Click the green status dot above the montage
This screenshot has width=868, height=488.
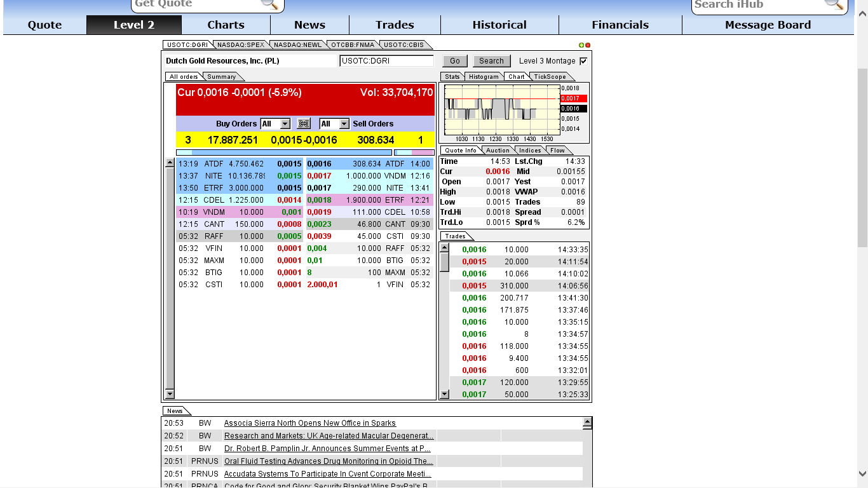click(x=583, y=44)
